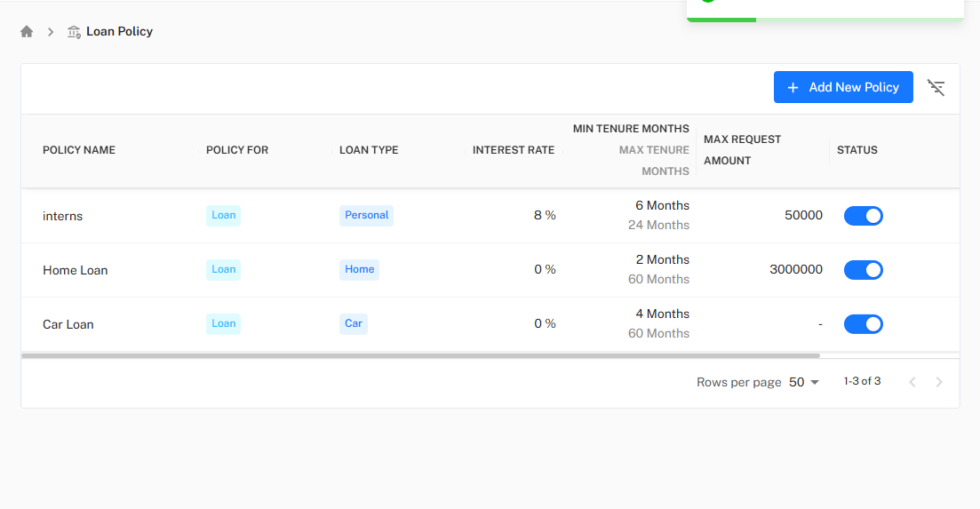
Task: Go to the next page arrow
Action: (939, 382)
